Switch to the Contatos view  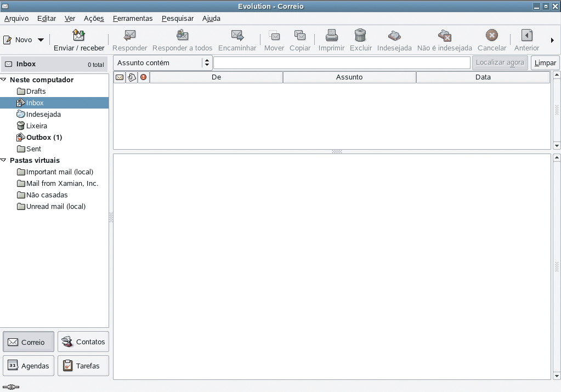[83, 342]
